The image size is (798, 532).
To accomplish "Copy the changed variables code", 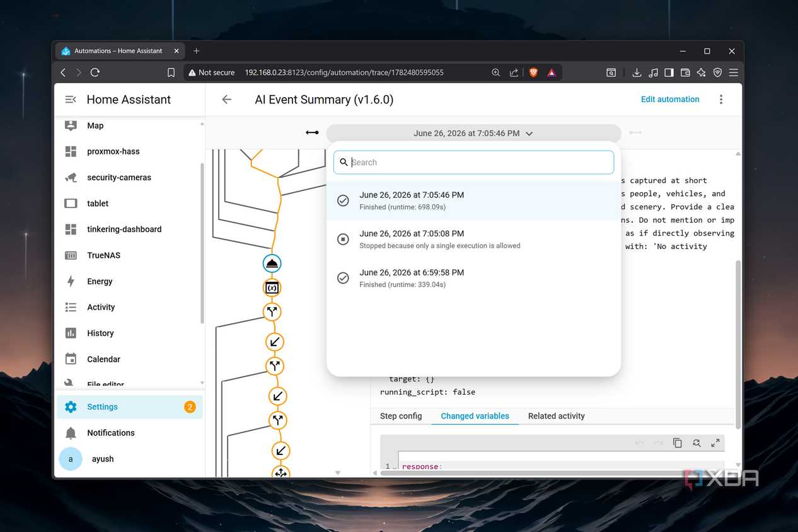I will click(x=678, y=443).
